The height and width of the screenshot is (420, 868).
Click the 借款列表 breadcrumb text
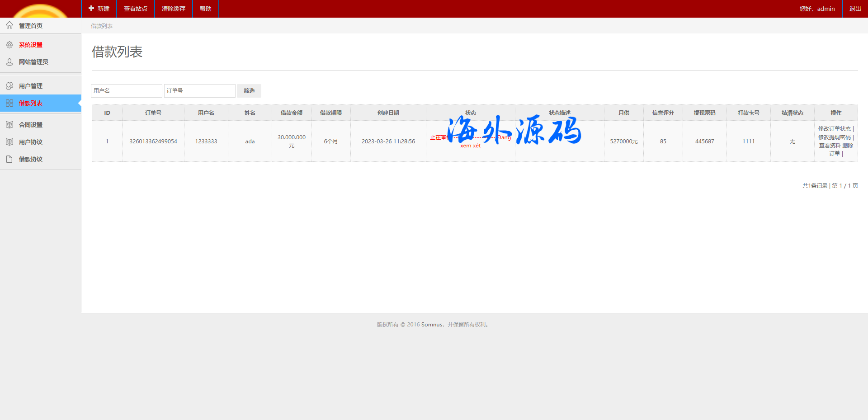(102, 26)
